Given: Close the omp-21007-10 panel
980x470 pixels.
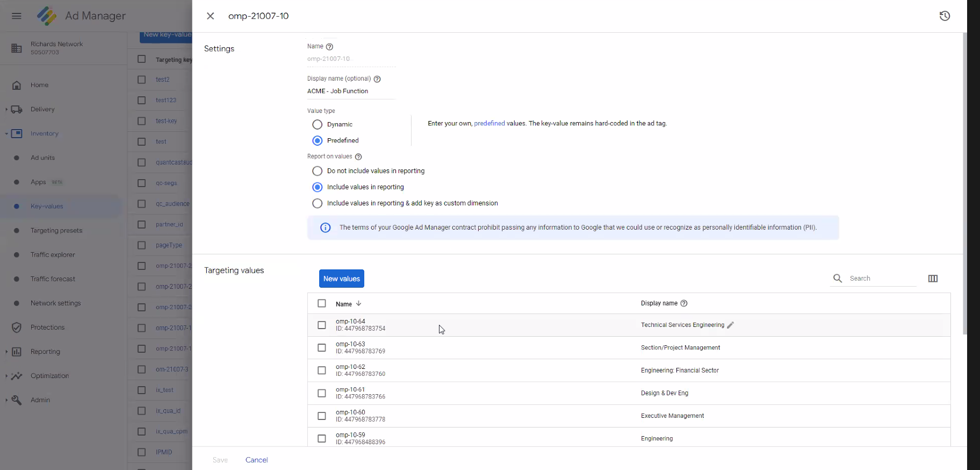Looking at the screenshot, I should (x=211, y=16).
